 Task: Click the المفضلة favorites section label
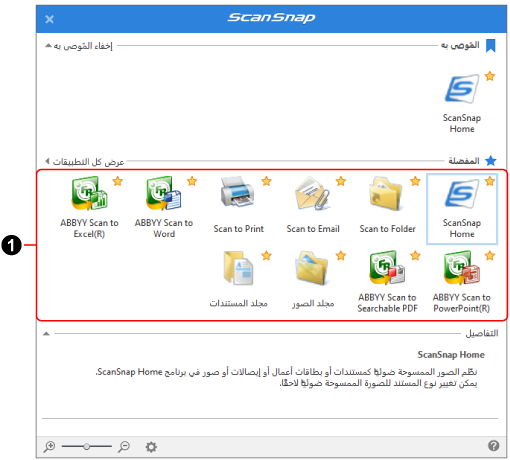click(464, 161)
